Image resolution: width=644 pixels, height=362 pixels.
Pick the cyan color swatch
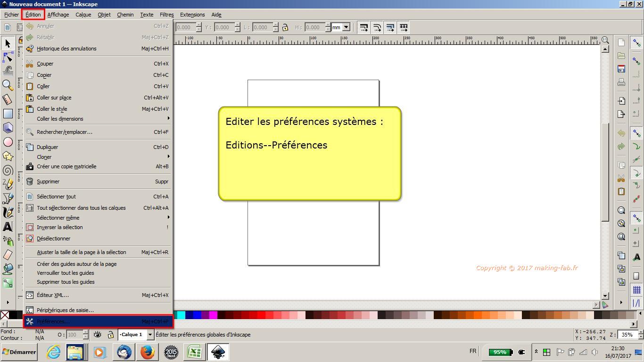coord(181,315)
